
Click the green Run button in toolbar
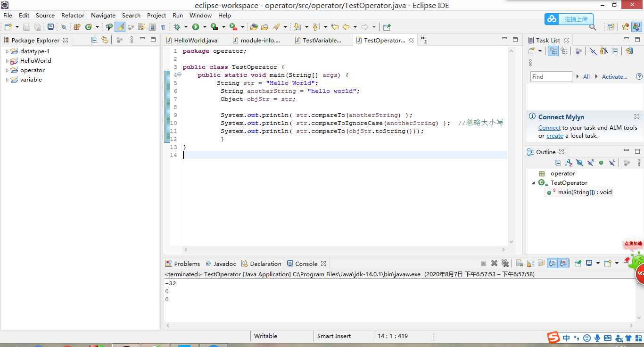point(196,27)
